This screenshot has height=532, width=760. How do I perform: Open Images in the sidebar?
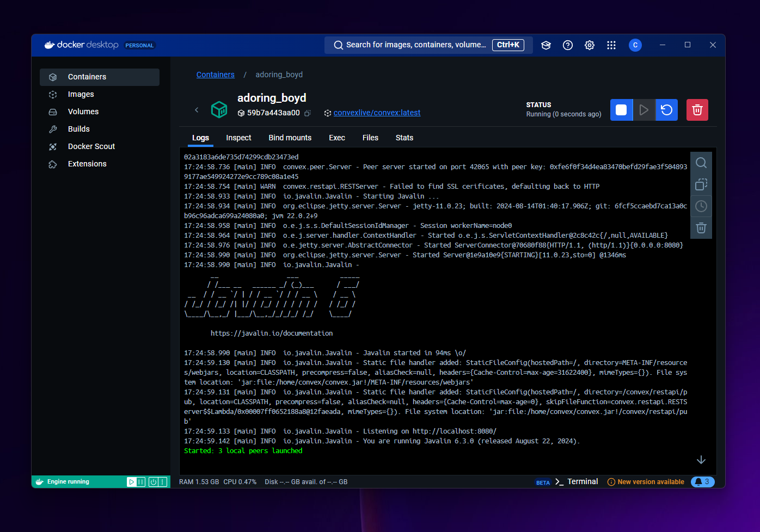click(x=100, y=95)
